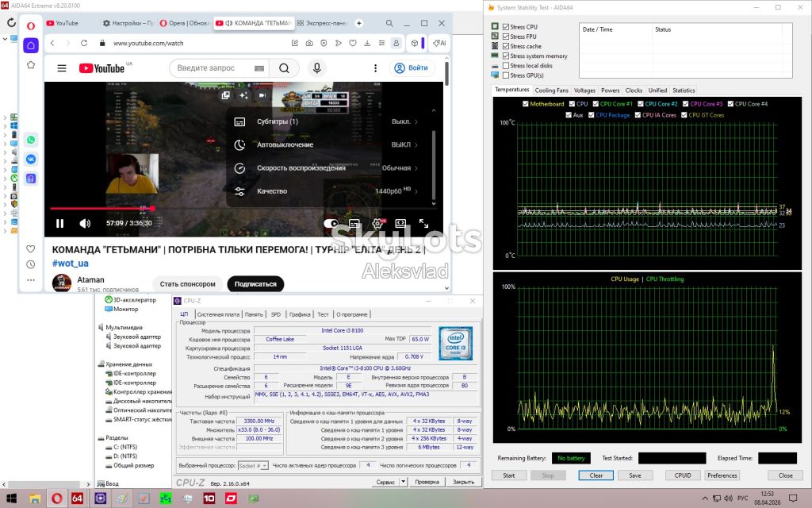Open File Explorer from the taskbar
The width and height of the screenshot is (812, 508).
35,498
